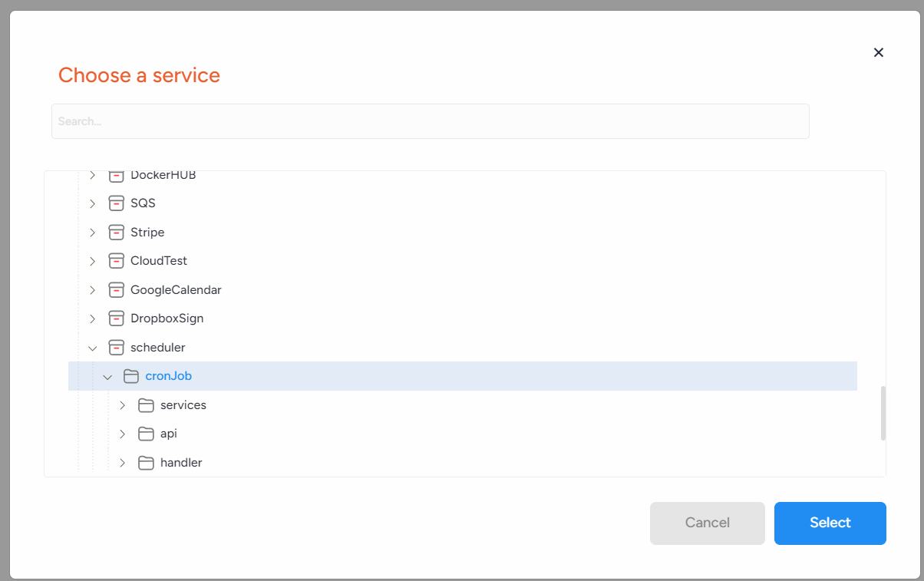Click the Cancel button
Screen dimensions: 924x581
click(x=708, y=523)
